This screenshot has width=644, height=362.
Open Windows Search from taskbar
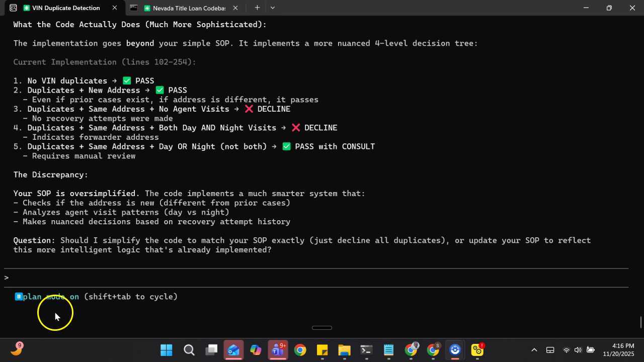189,350
